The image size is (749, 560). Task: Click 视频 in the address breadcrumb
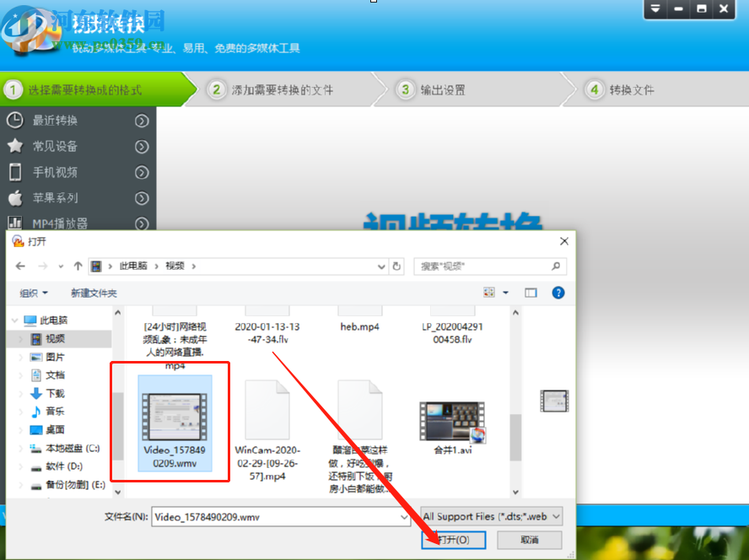coord(175,266)
